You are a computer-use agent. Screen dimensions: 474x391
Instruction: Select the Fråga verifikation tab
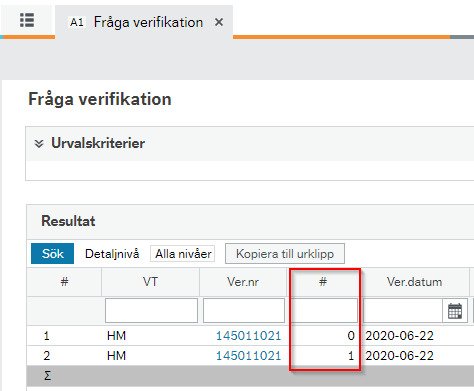tap(144, 22)
